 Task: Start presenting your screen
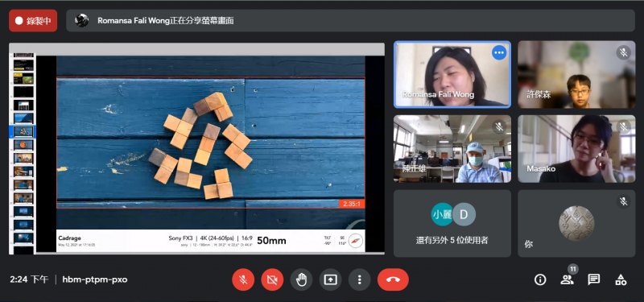tap(330, 279)
